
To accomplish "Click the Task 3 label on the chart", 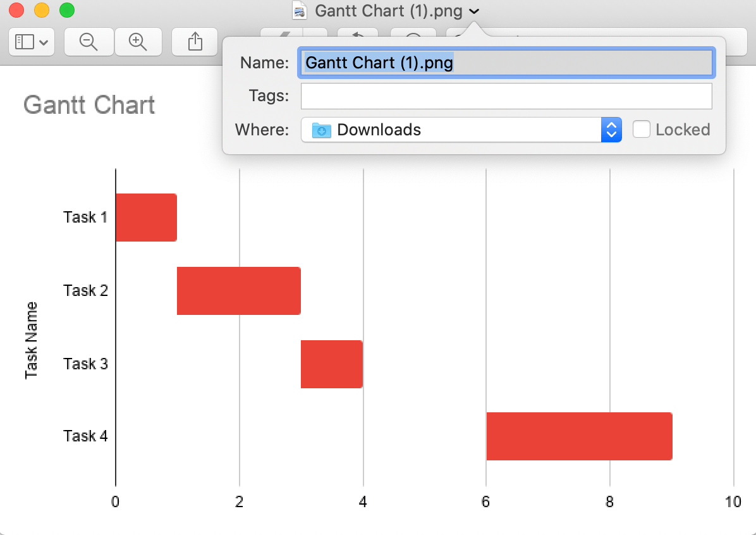I will 85,364.
